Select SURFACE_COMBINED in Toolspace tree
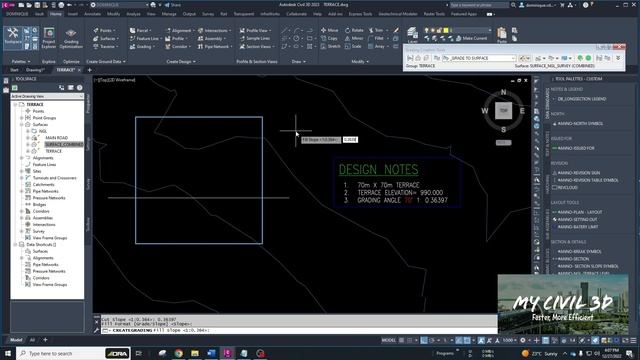 (64, 144)
